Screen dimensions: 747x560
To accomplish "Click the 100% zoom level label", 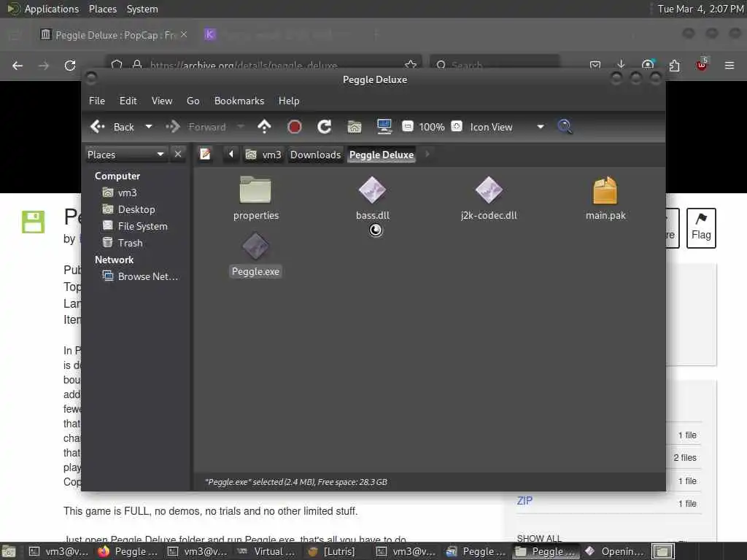I will tap(432, 127).
